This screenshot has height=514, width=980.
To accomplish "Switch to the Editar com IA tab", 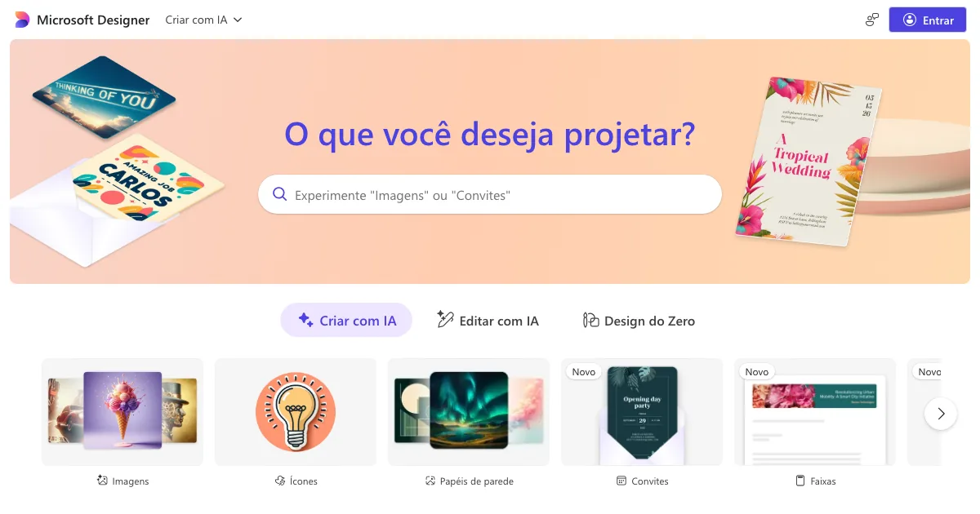I will coord(488,321).
